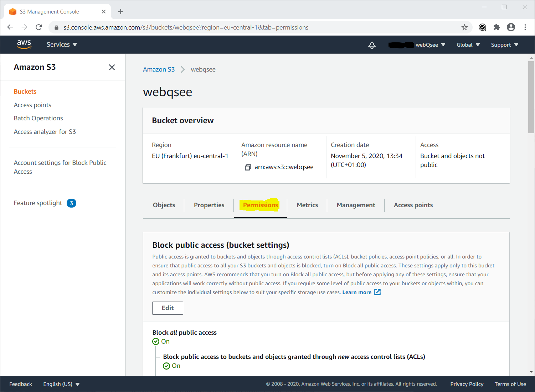This screenshot has width=535, height=392.
Task: Open the webQsee account dropdown
Action: point(430,45)
